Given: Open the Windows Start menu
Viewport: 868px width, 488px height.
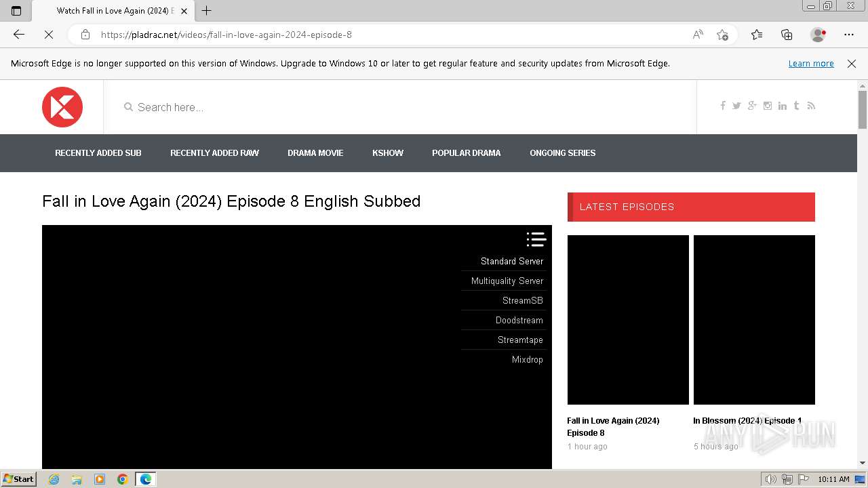Looking at the screenshot, I should (x=19, y=479).
